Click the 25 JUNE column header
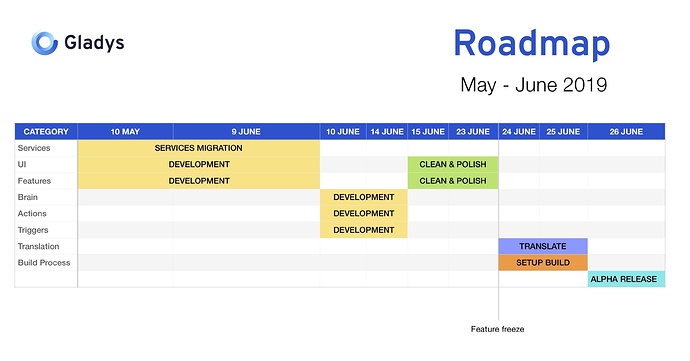 tap(563, 132)
